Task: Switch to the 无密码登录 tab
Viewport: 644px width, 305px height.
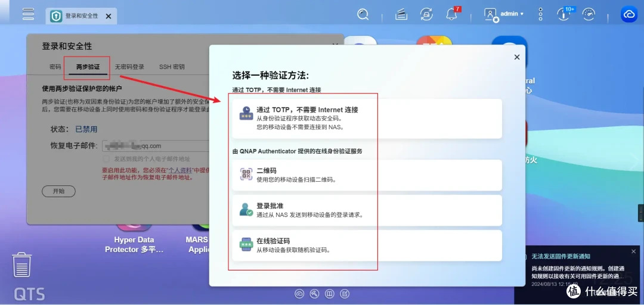Action: 129,67
